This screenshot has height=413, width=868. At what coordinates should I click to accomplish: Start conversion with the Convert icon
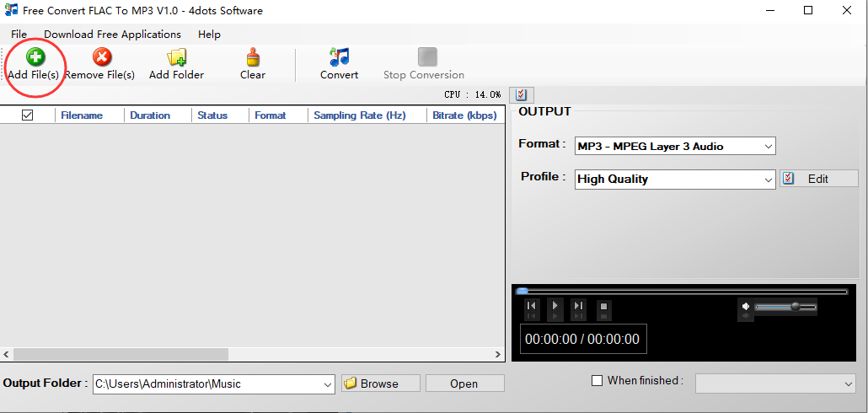pos(340,56)
